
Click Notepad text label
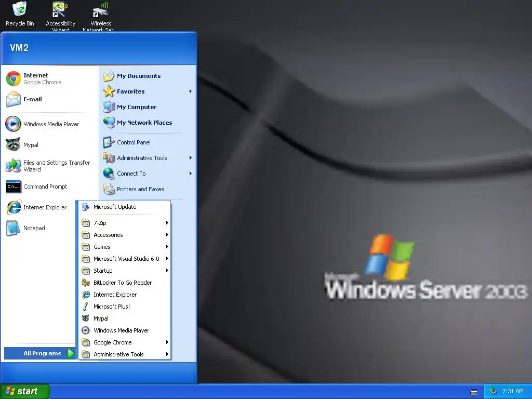(34, 229)
